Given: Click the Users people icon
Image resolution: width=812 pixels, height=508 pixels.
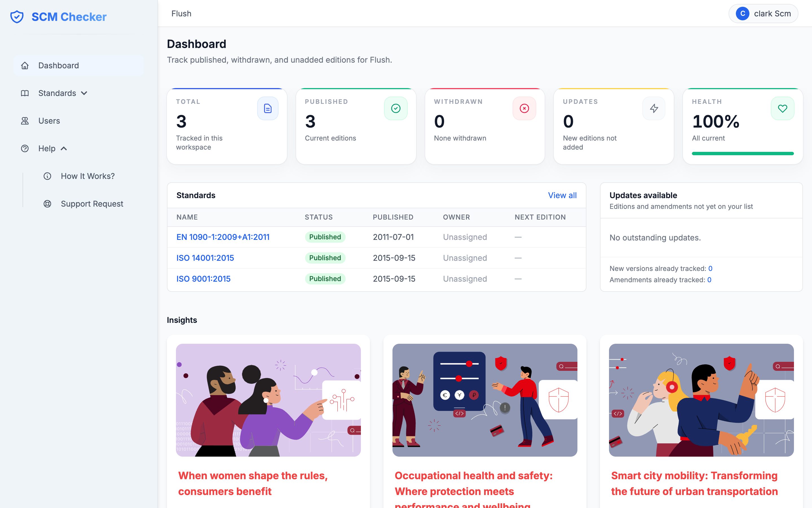Looking at the screenshot, I should [25, 121].
